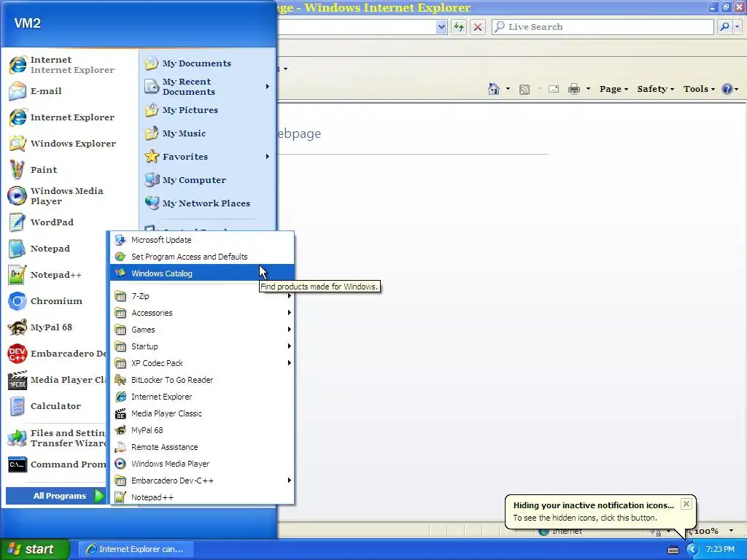This screenshot has width=747, height=560.
Task: Open Notepad++ at bottom of programs list
Action: tap(202, 497)
